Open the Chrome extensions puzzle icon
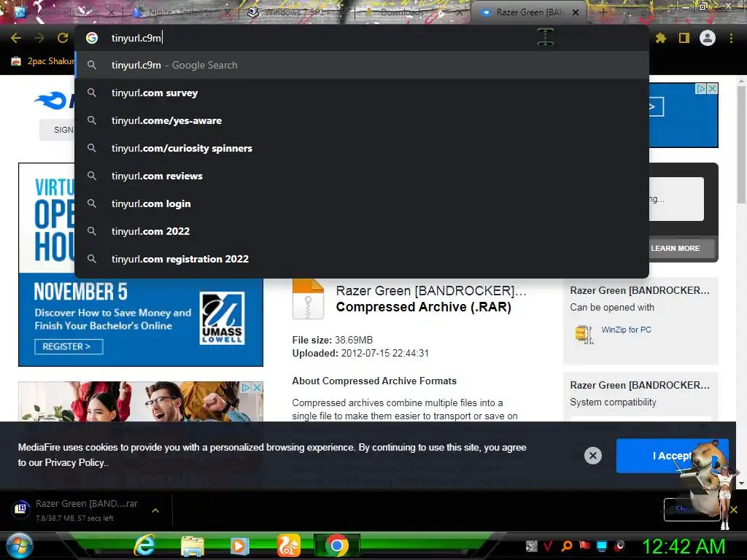Viewport: 747px width, 560px height. pyautogui.click(x=661, y=38)
